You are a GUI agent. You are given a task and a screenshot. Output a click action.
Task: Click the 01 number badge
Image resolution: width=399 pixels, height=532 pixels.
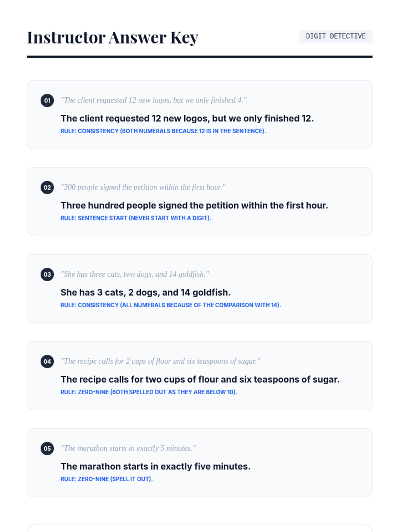47,100
